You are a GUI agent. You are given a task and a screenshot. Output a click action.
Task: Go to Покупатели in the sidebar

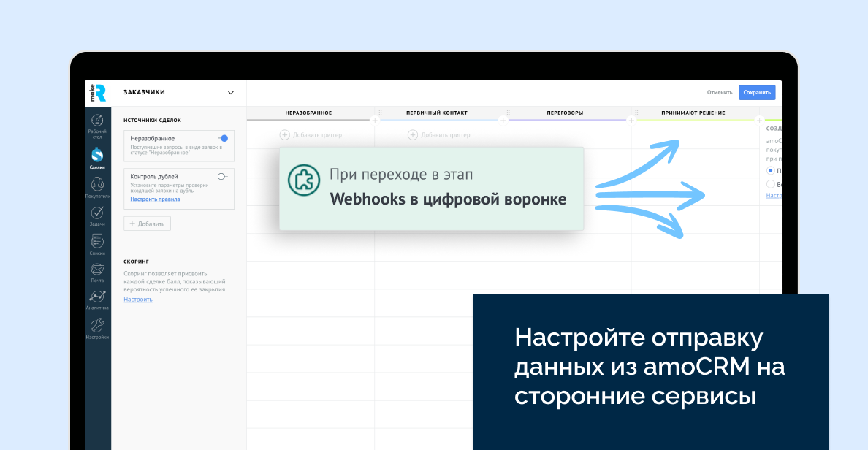coord(97,188)
